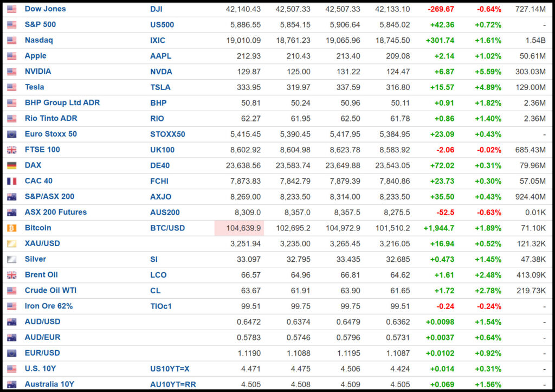Screen dimensions: 555x392
Task: Open the Nasdaq link
Action: (38, 40)
